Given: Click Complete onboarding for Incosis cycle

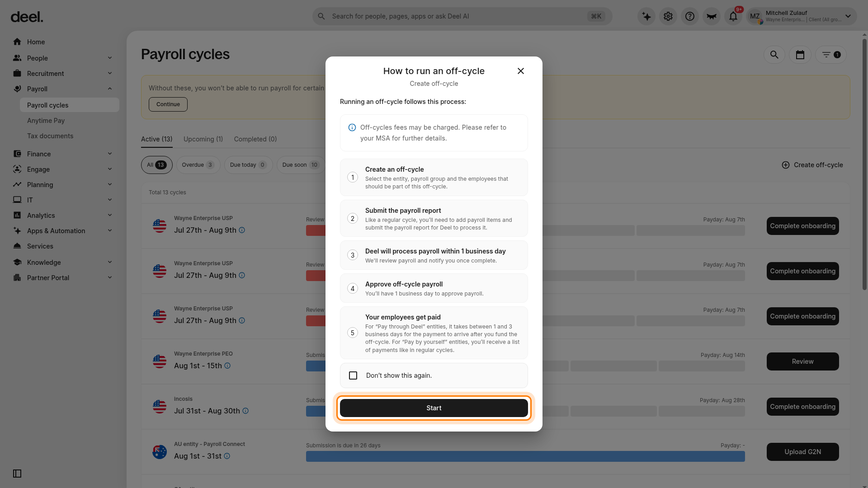Looking at the screenshot, I should pyautogui.click(x=802, y=407).
